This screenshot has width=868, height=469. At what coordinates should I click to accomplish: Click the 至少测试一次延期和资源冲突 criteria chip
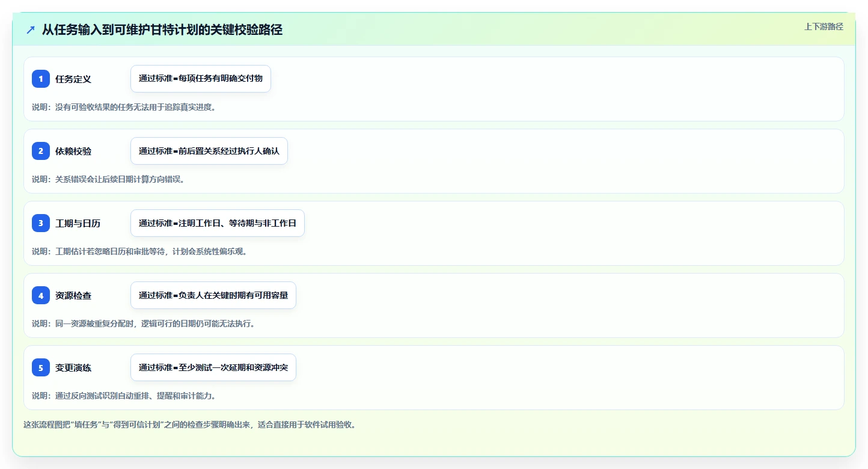(213, 367)
